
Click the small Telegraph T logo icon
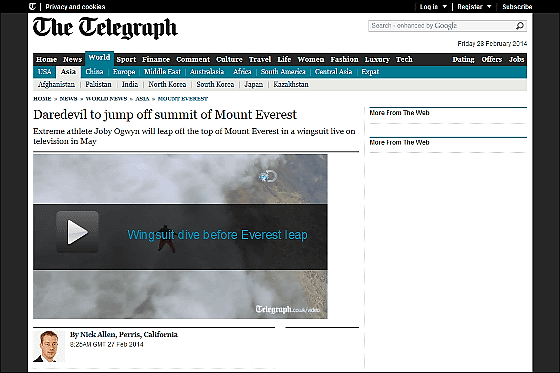pos(32,6)
